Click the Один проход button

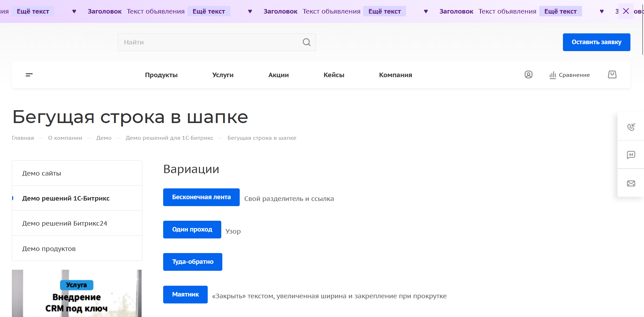pos(192,229)
